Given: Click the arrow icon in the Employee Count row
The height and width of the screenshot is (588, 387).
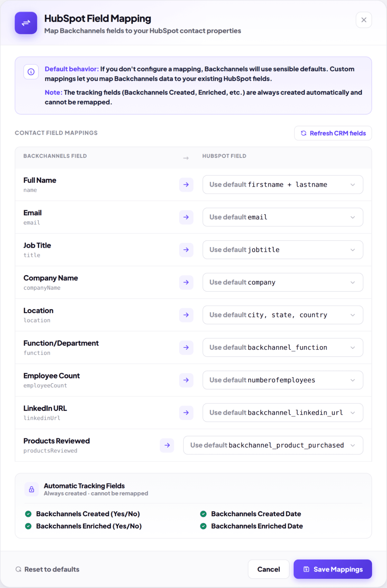Looking at the screenshot, I should click(186, 380).
